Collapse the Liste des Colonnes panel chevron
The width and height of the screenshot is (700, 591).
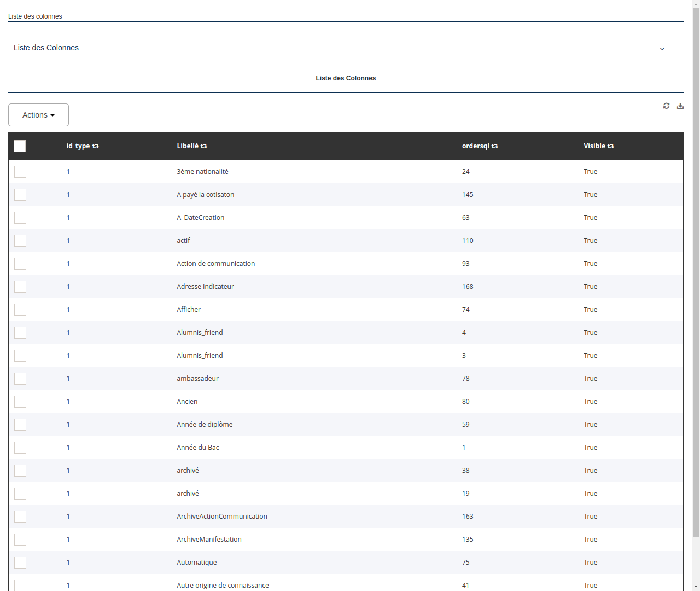662,49
